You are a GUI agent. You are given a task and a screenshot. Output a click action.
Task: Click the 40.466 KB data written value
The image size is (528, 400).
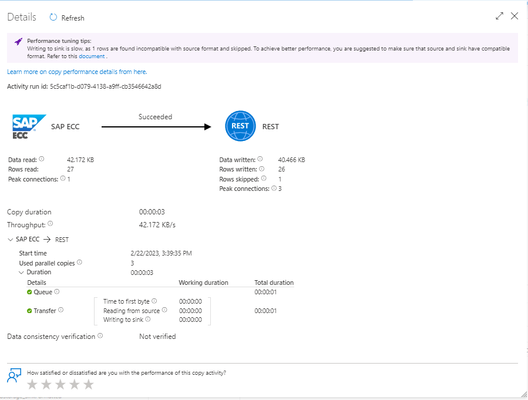click(292, 160)
